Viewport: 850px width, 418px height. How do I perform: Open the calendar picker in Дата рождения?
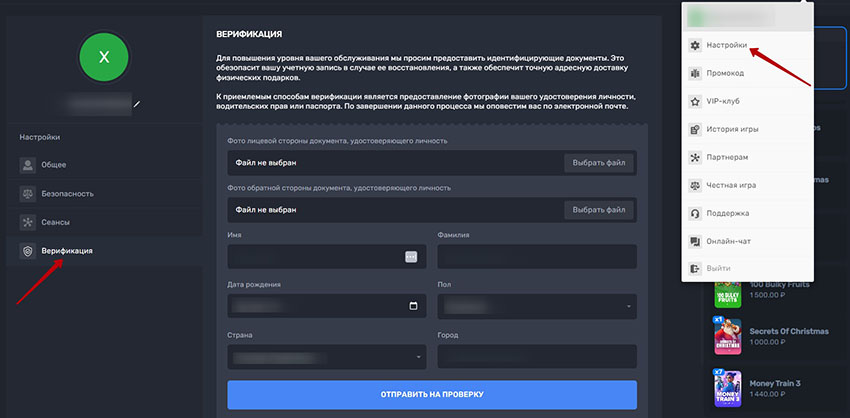(413, 306)
